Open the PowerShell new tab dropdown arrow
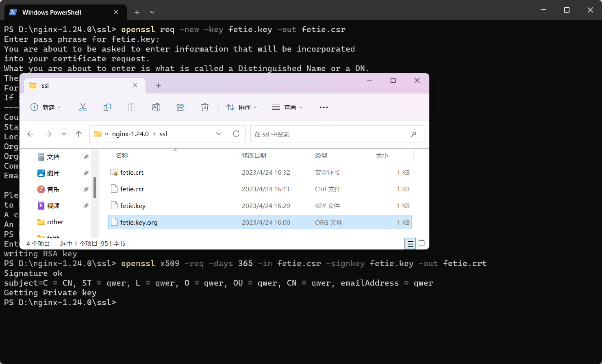This screenshot has height=364, width=602. pyautogui.click(x=152, y=12)
